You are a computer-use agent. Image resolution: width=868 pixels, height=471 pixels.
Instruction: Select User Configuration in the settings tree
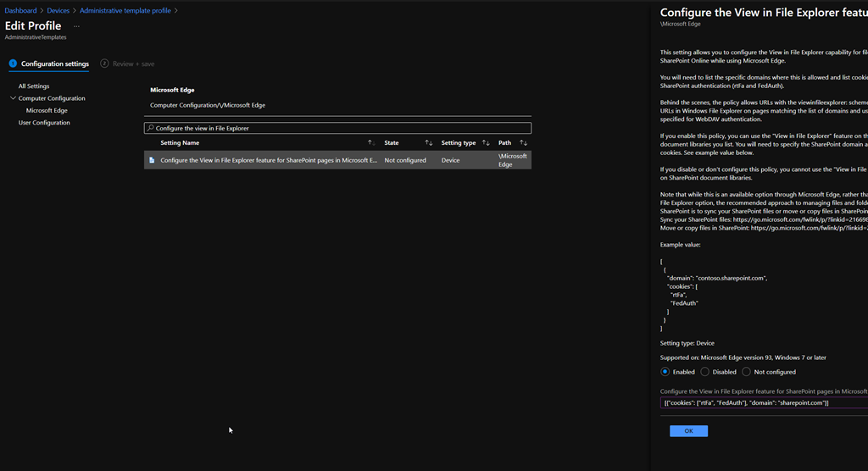(44, 123)
